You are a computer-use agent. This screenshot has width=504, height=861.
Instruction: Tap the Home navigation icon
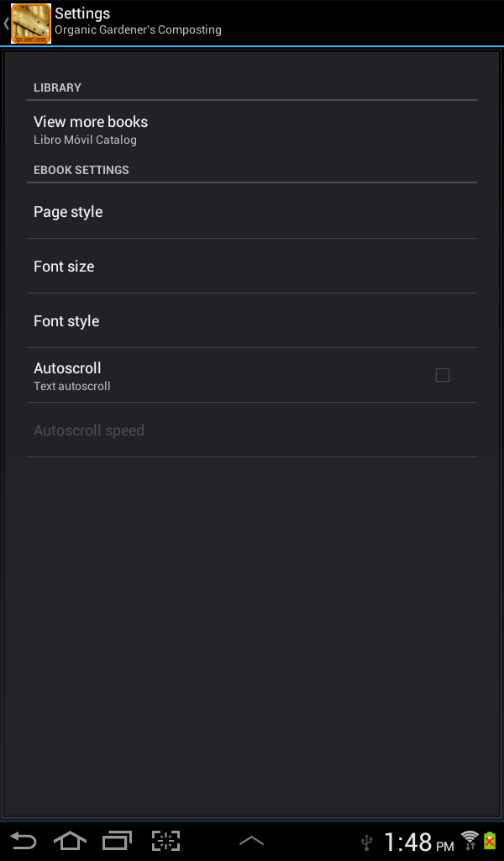(x=70, y=841)
